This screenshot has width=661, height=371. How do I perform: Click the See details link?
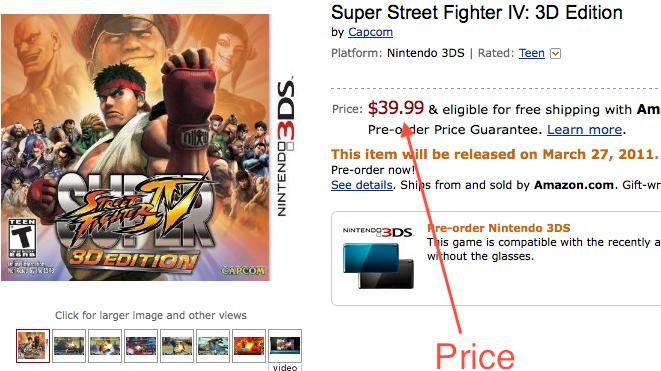pos(362,185)
